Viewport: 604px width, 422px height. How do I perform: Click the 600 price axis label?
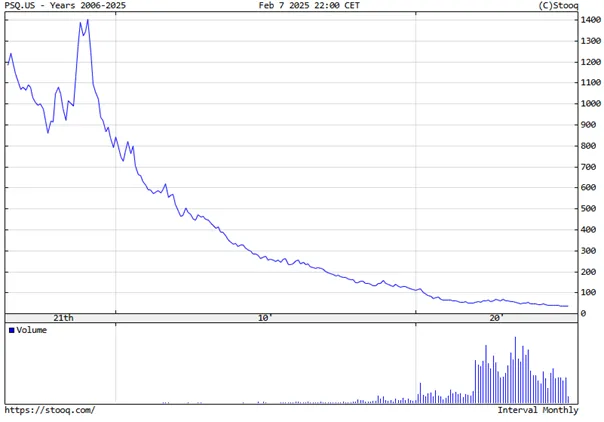pyautogui.click(x=589, y=188)
